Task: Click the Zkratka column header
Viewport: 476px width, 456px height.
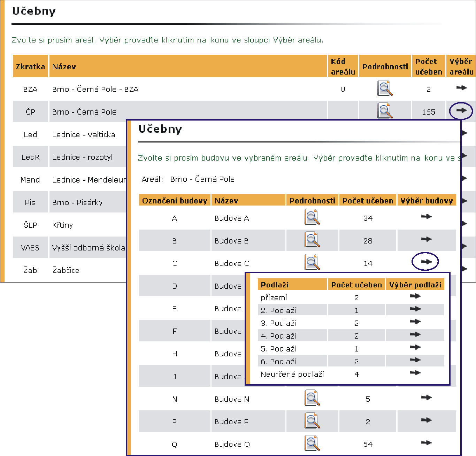Action: pos(30,66)
